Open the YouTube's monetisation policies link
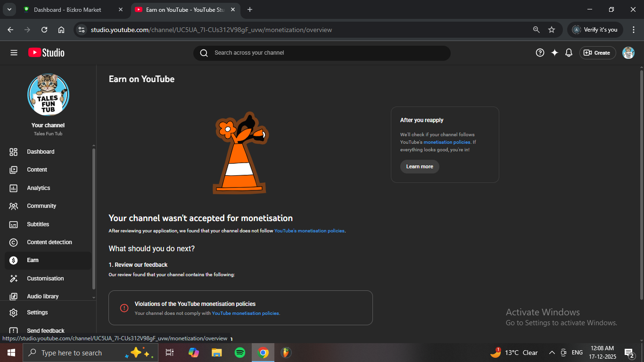 pyautogui.click(x=309, y=231)
